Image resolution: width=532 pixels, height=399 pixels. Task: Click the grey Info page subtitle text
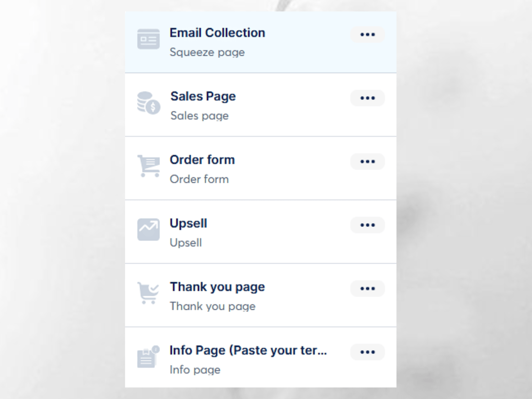coord(195,370)
